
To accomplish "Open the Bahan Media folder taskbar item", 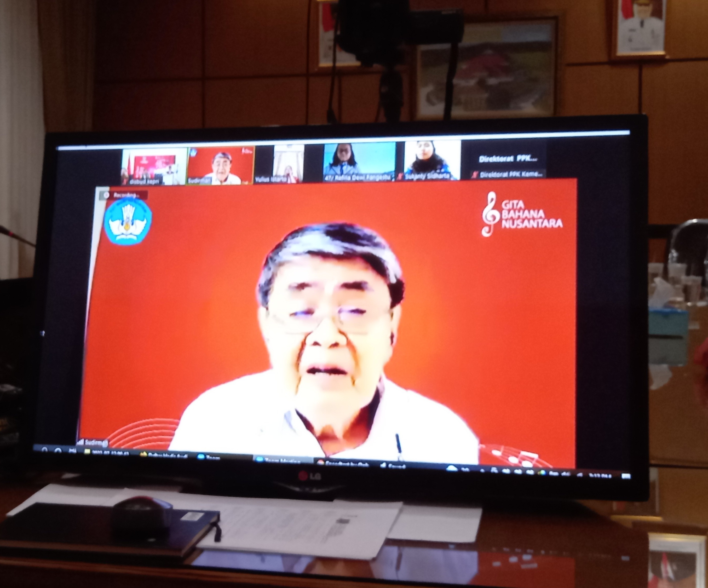I will tap(165, 455).
